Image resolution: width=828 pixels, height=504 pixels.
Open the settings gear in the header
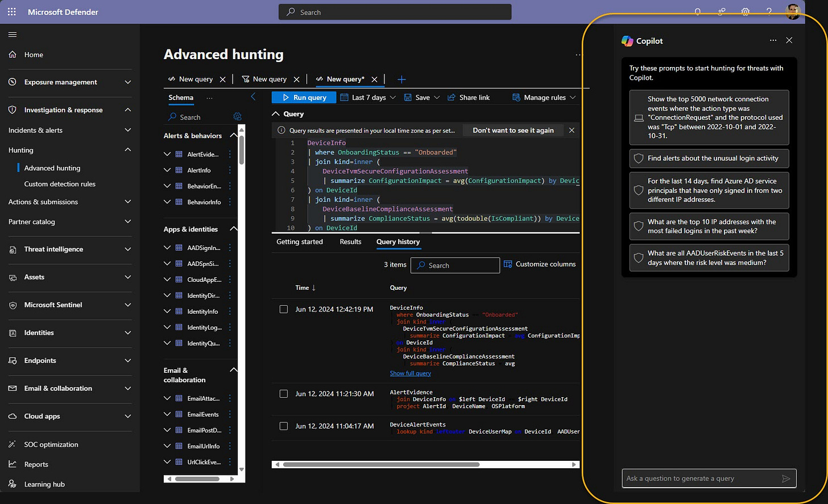[746, 12]
